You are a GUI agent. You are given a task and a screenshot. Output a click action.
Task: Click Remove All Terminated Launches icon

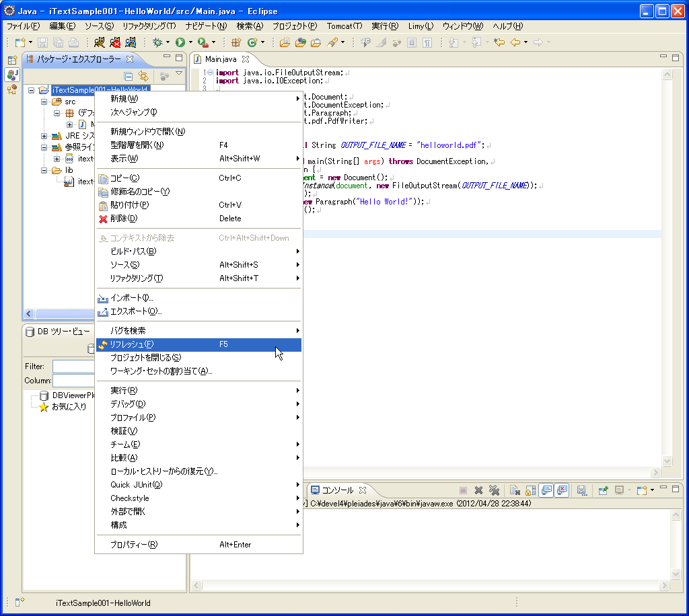(494, 490)
